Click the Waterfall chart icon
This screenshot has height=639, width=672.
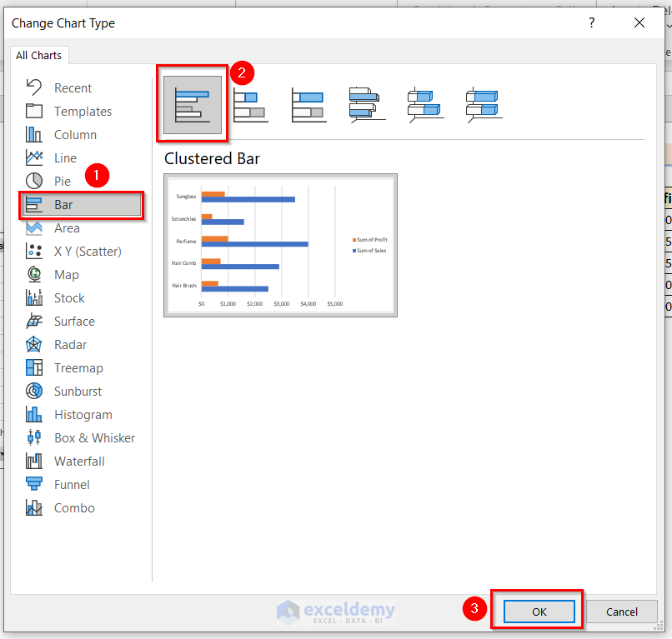pos(34,461)
